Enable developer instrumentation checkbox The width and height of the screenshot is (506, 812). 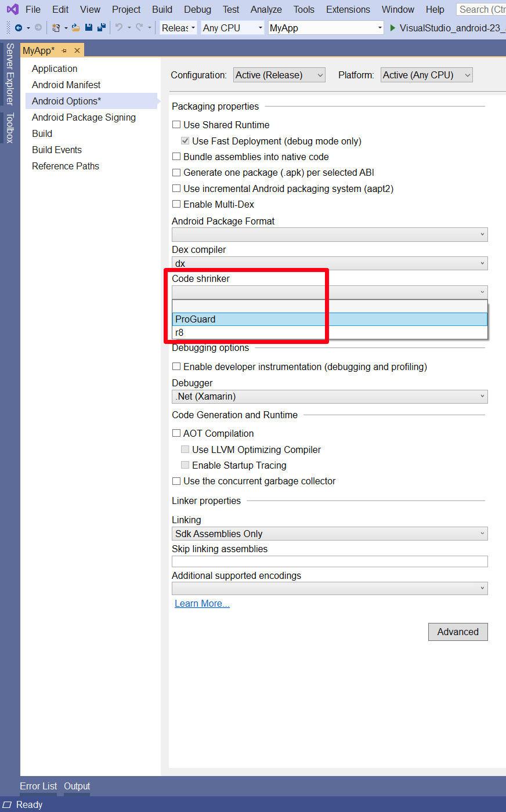point(176,367)
